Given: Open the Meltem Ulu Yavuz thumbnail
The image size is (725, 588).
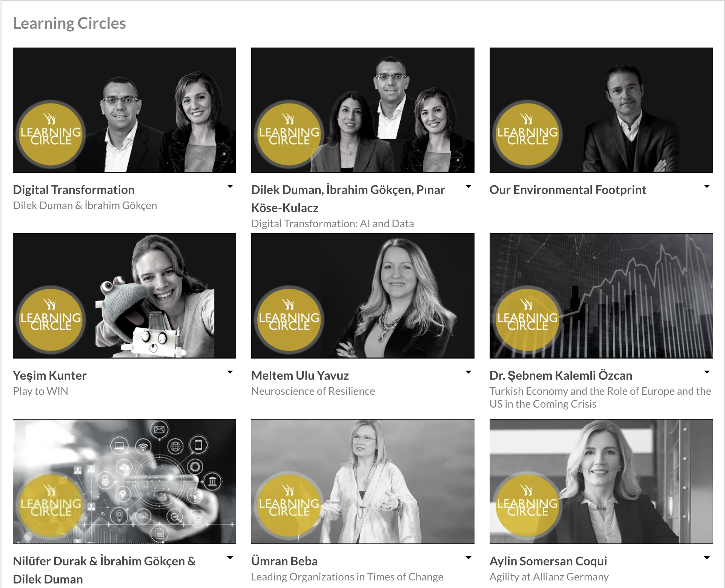Looking at the screenshot, I should 363,296.
